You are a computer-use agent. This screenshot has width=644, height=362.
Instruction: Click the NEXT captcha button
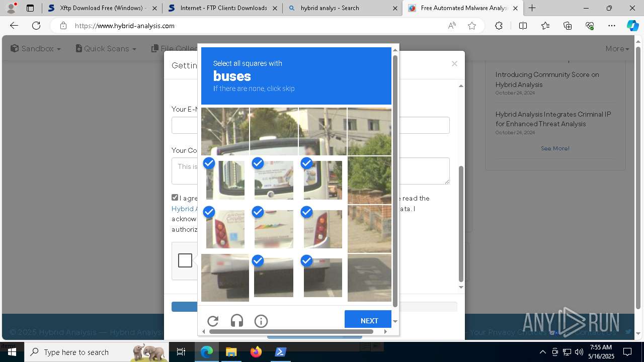(369, 320)
